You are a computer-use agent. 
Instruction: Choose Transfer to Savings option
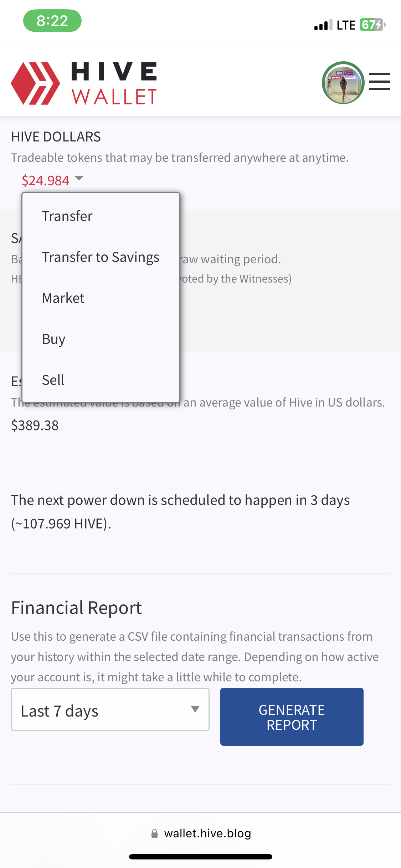(x=101, y=257)
